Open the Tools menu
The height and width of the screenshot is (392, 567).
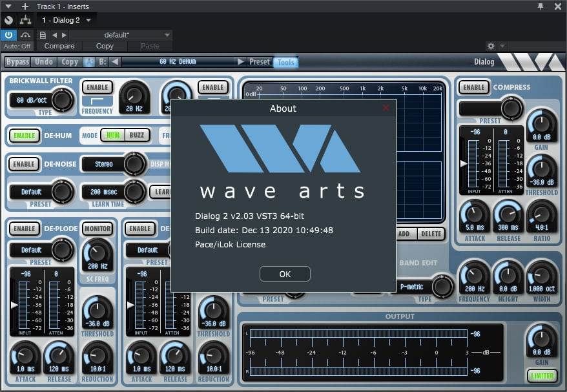[285, 62]
